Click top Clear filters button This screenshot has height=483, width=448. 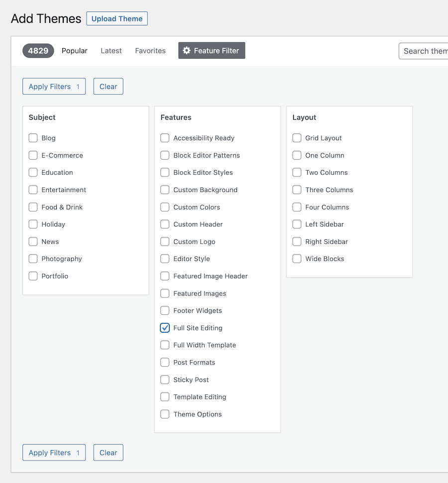pos(108,86)
